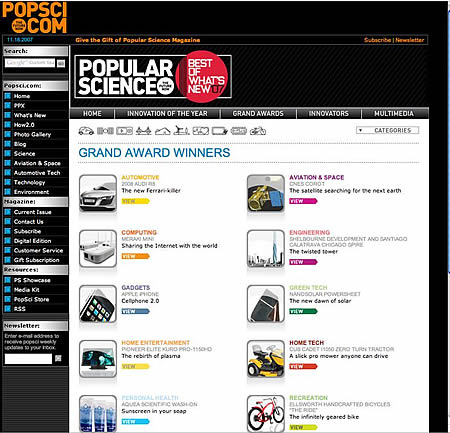The width and height of the screenshot is (450, 433).
Task: Click the newsletter submit icon
Action: [58, 358]
